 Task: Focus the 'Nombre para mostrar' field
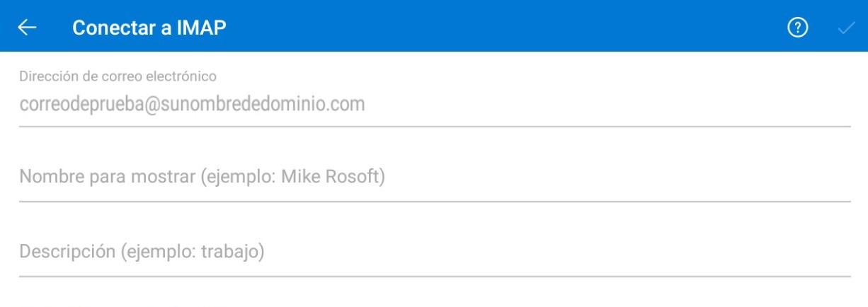(x=434, y=177)
